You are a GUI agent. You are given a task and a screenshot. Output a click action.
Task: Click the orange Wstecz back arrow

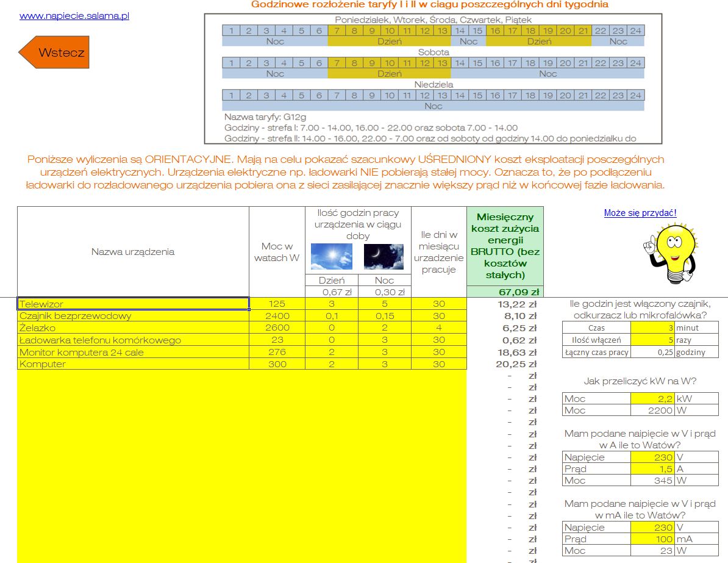(55, 52)
